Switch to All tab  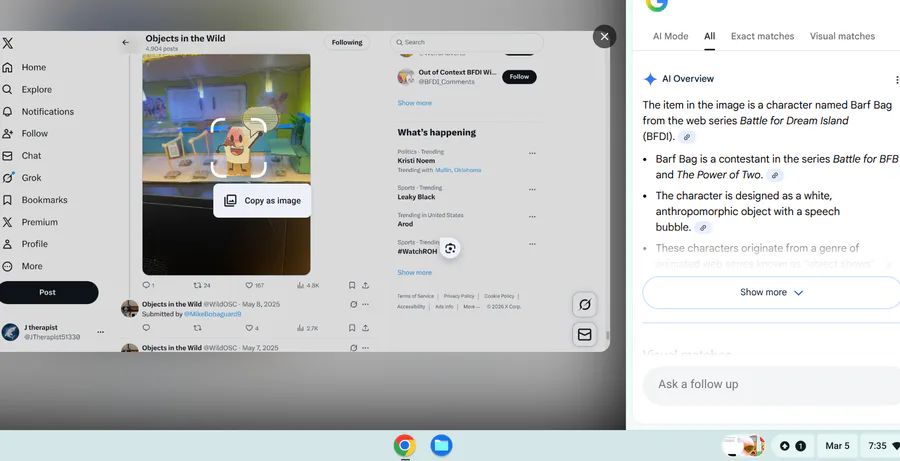click(709, 36)
